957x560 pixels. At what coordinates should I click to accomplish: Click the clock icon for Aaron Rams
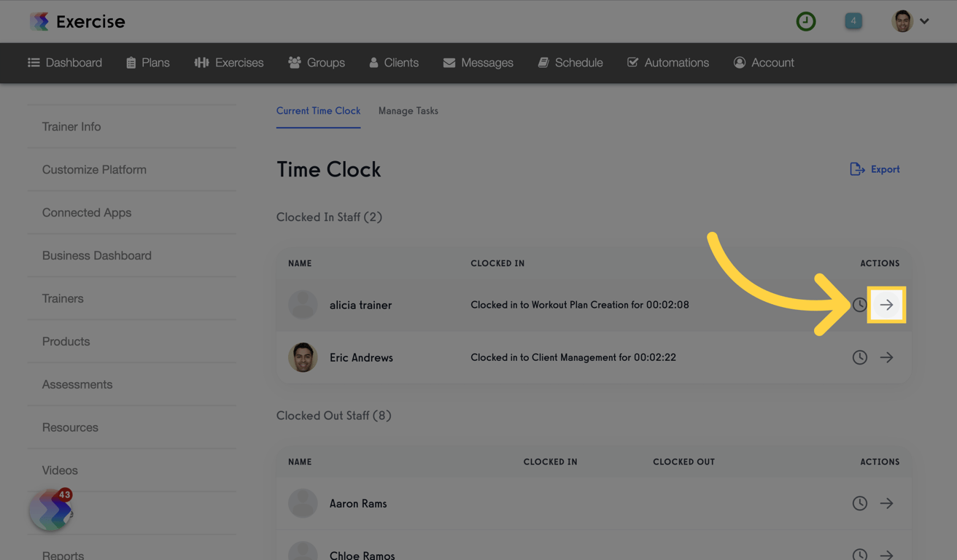pyautogui.click(x=859, y=503)
